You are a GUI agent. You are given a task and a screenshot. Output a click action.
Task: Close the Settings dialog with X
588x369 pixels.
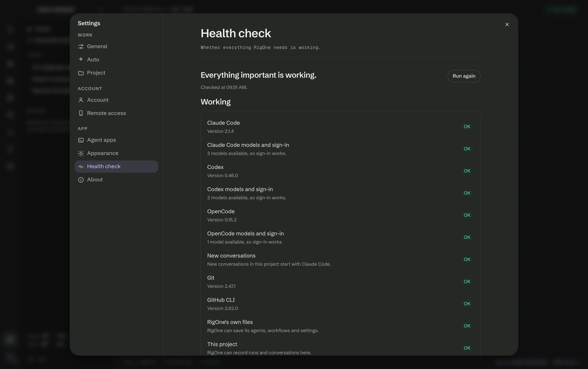[507, 24]
